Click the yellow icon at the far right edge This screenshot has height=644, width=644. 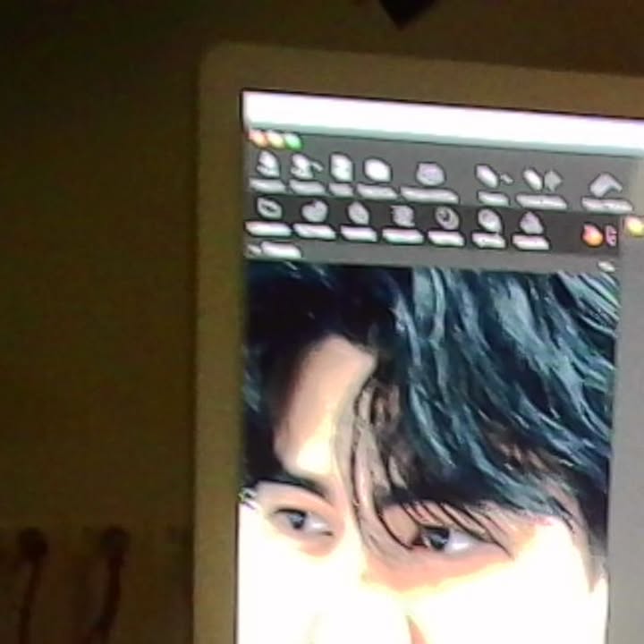634,227
